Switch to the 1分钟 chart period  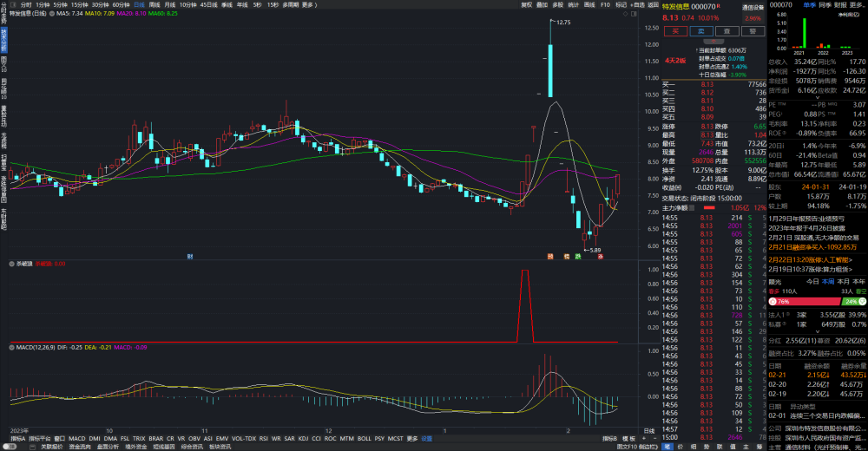(43, 4)
